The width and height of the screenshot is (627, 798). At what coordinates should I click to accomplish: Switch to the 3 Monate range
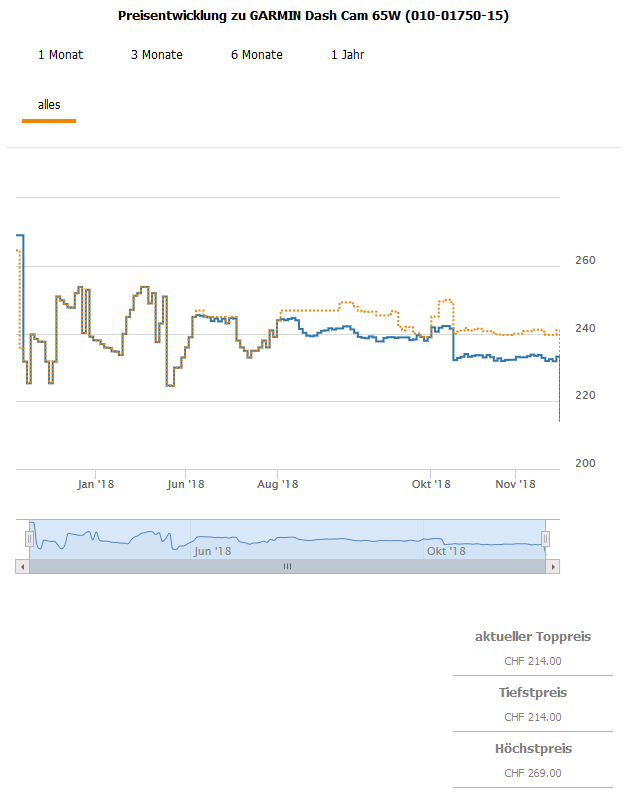[157, 55]
